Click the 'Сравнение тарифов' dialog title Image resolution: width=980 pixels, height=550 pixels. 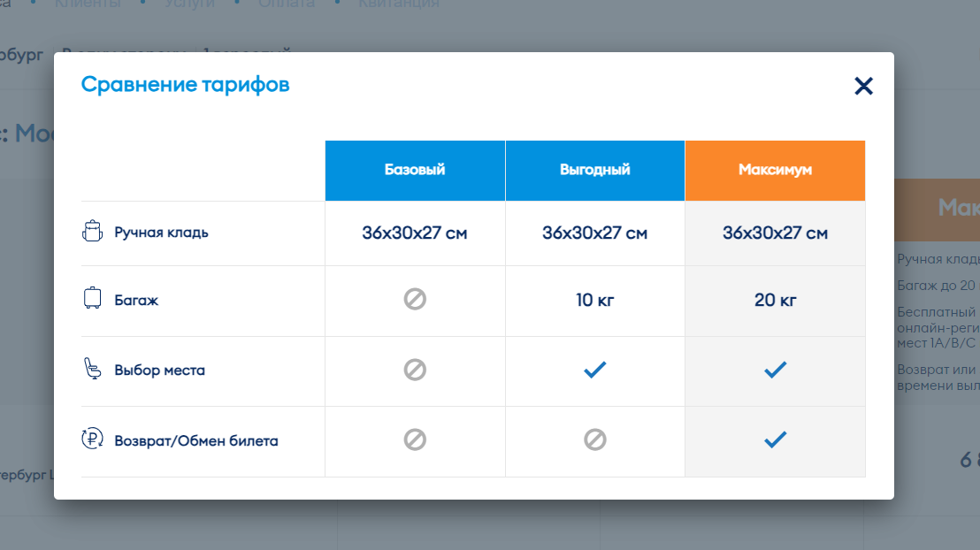(x=186, y=85)
